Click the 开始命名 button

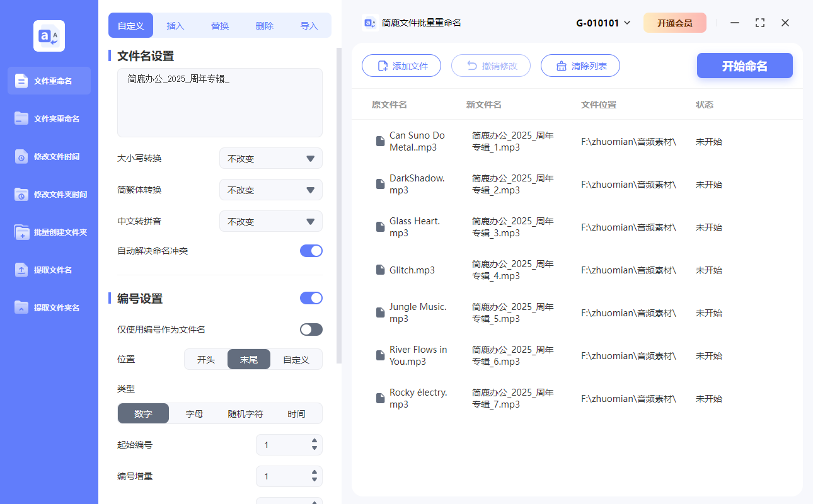[744, 66]
